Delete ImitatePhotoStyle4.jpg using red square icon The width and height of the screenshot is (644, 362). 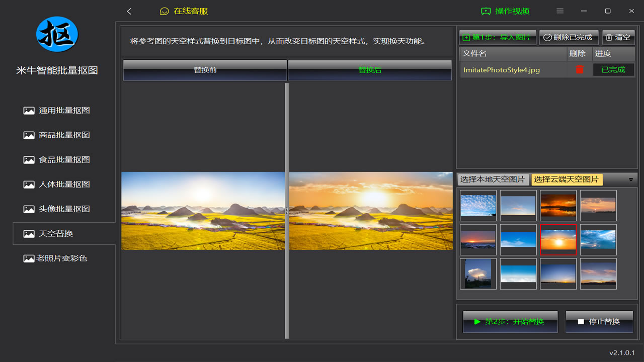[580, 69]
